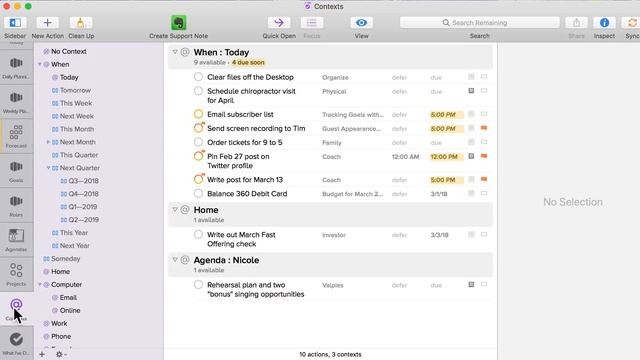Complete Order tickets for 9 to 5
Viewport: 640px width, 360px height.
198,142
